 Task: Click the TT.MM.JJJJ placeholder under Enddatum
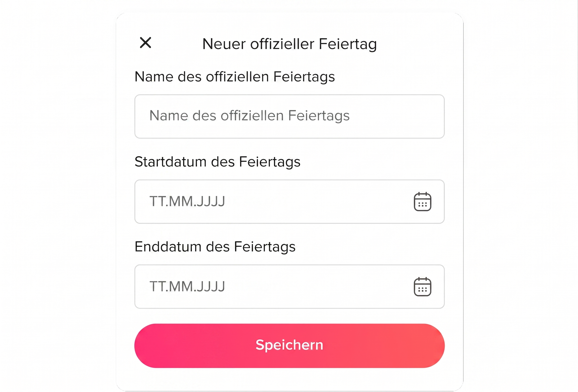[x=187, y=286]
